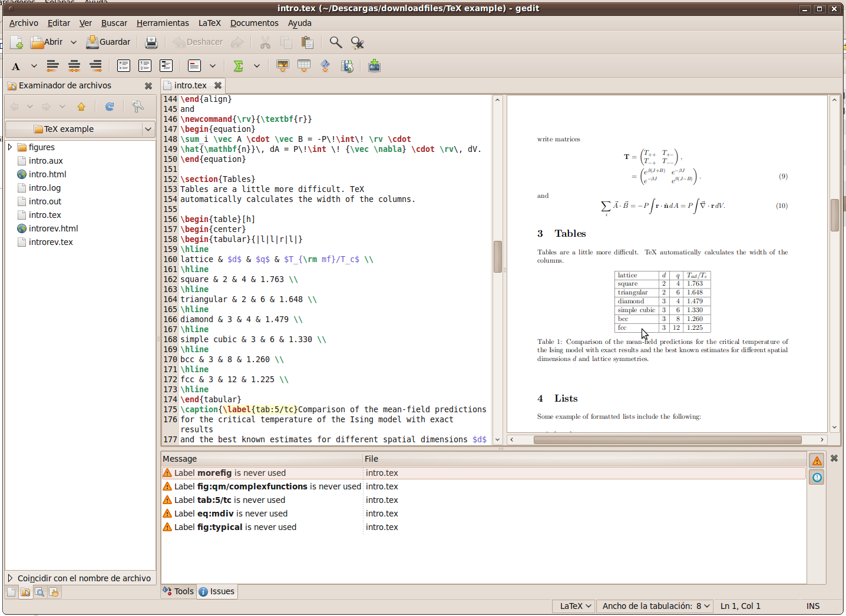Go up to the parent folder
Image resolution: width=846 pixels, height=616 pixels.
[81, 107]
